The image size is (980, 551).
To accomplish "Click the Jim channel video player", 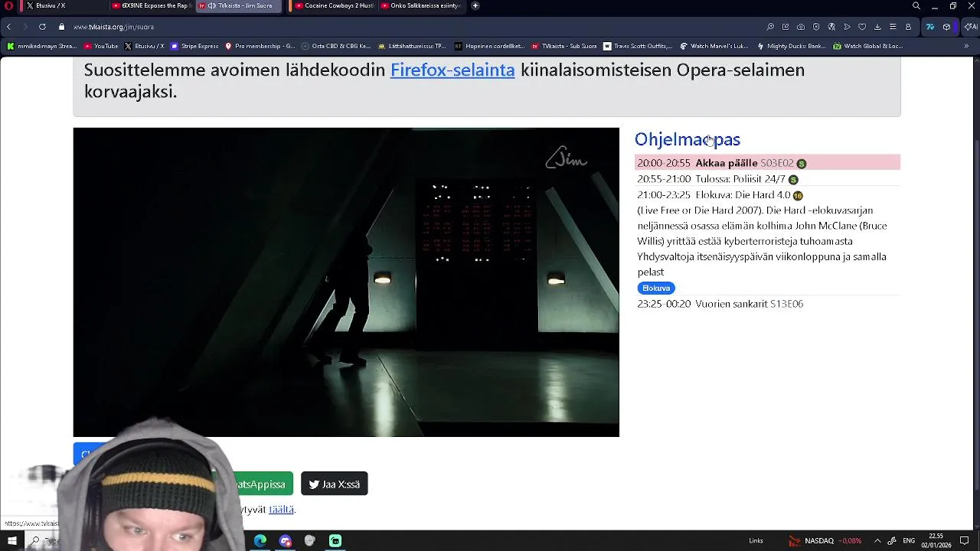I will pyautogui.click(x=346, y=282).
